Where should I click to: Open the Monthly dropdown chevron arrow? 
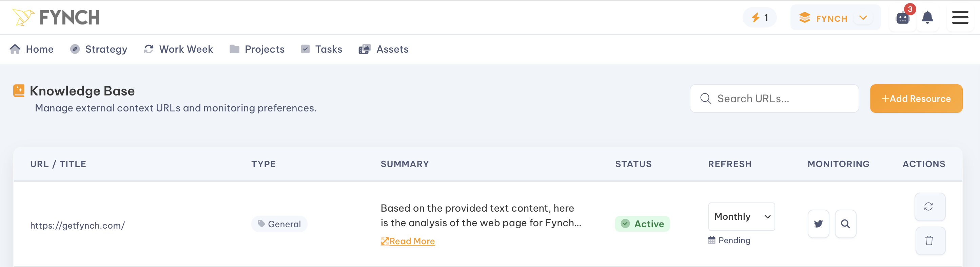coord(767,216)
